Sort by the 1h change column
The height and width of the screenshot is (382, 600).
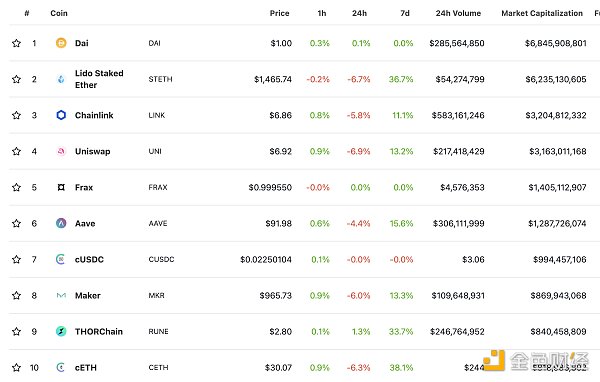coord(322,13)
